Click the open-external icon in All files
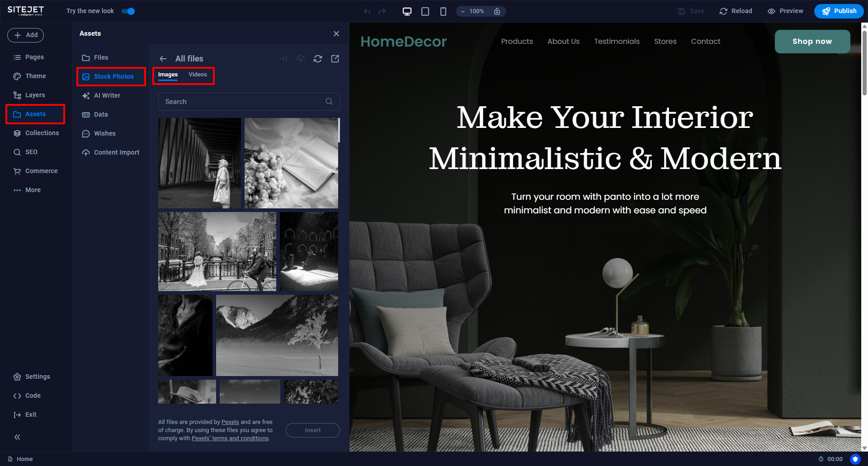 [x=335, y=59]
